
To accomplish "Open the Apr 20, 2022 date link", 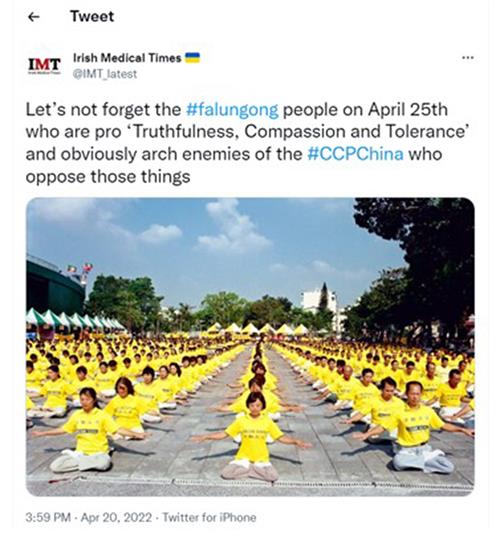I will pyautogui.click(x=116, y=517).
